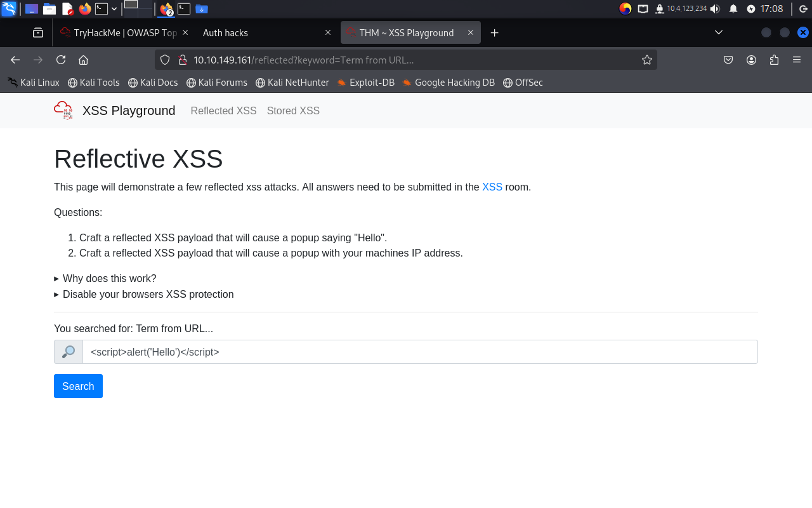Bookmark this page with the star icon
This screenshot has height=508, width=812.
click(x=646, y=59)
